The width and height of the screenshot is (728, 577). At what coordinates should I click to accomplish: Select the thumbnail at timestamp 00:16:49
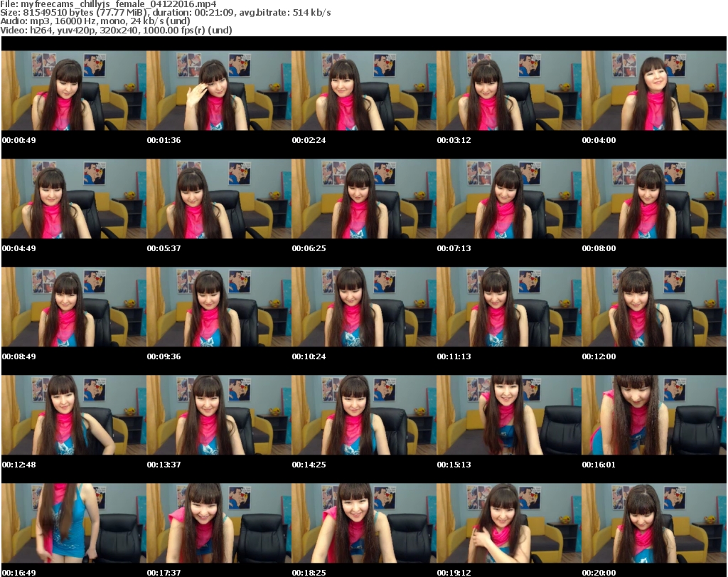74,524
